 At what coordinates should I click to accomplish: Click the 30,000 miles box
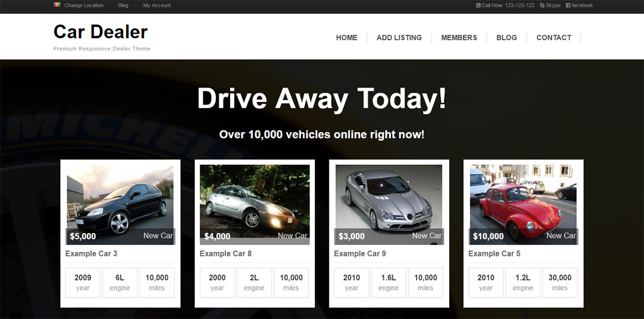point(560,282)
